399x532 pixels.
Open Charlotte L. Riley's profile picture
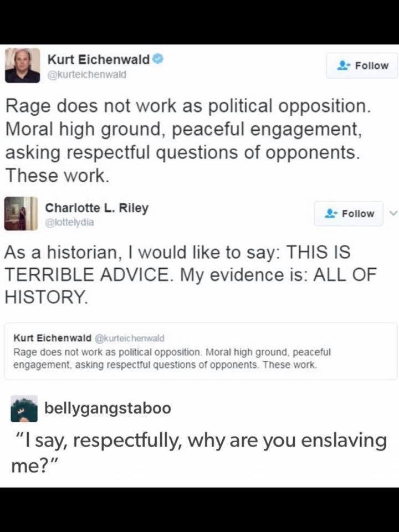21,213
